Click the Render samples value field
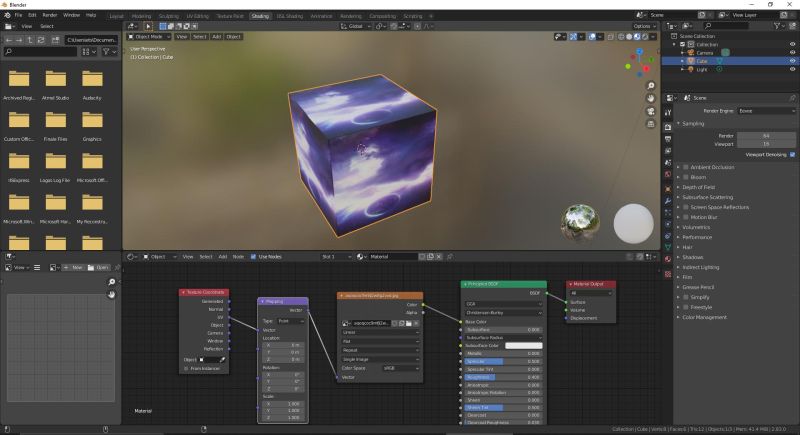Image resolution: width=800 pixels, height=435 pixels. 766,136
